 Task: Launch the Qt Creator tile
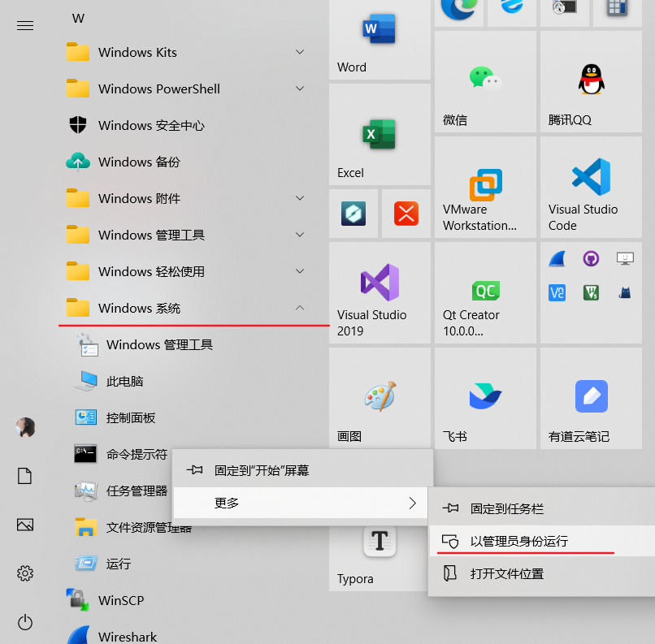pyautogui.click(x=485, y=293)
